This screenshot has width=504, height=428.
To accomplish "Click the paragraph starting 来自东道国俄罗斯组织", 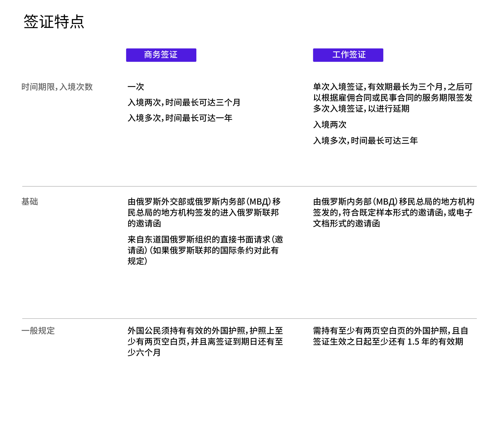I will click(205, 250).
